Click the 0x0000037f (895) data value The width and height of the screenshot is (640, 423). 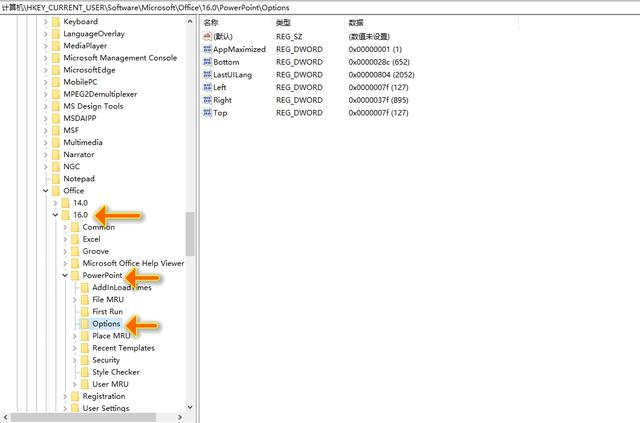(x=378, y=100)
